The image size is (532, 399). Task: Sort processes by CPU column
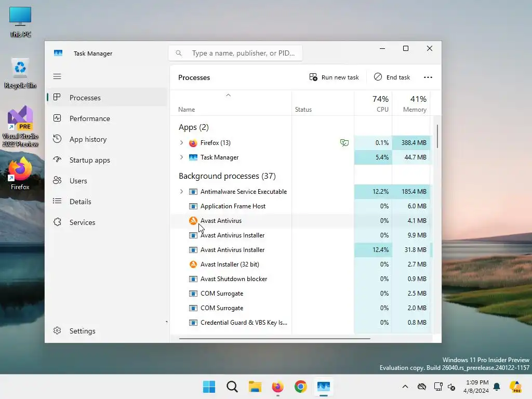click(373, 103)
